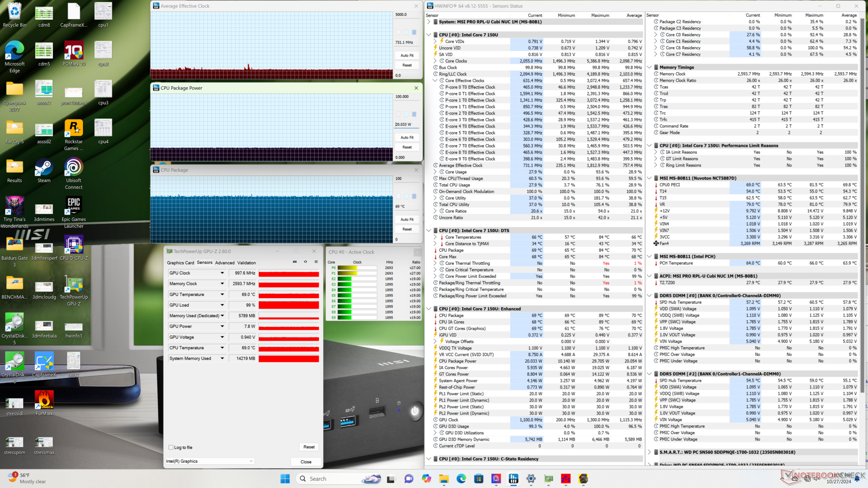Switch to the Advanced tab in GPU-Z
The width and height of the screenshot is (868, 488).
click(225, 263)
